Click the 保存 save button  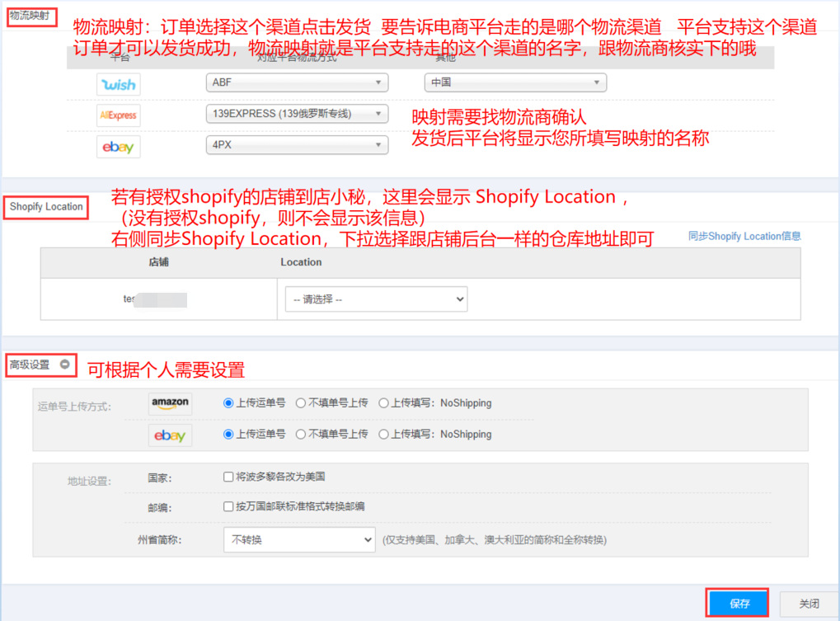(x=738, y=604)
